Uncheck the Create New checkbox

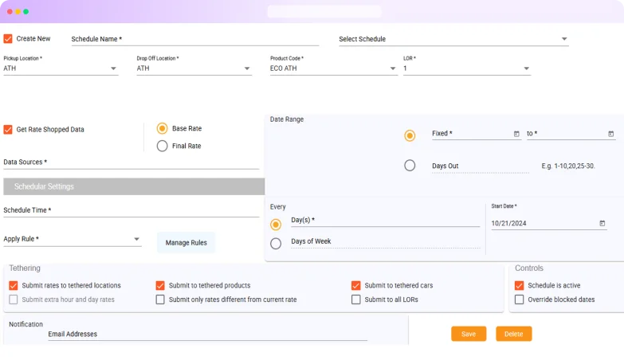click(x=8, y=38)
